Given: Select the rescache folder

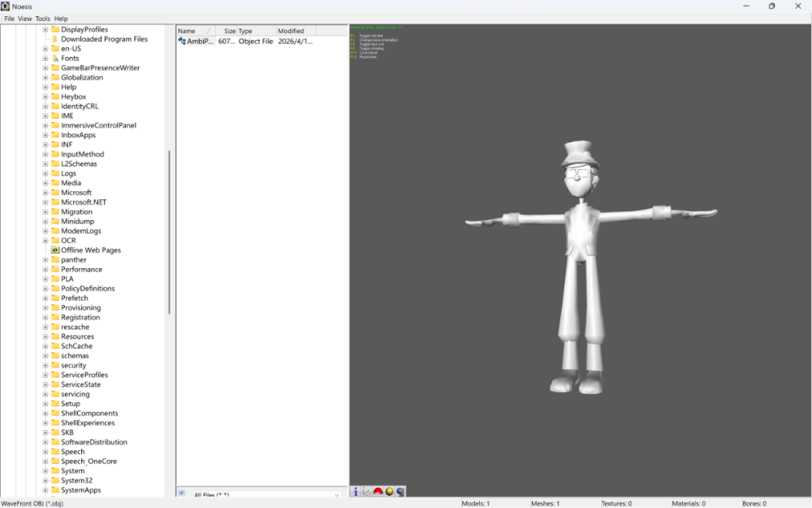Looking at the screenshot, I should pos(75,327).
